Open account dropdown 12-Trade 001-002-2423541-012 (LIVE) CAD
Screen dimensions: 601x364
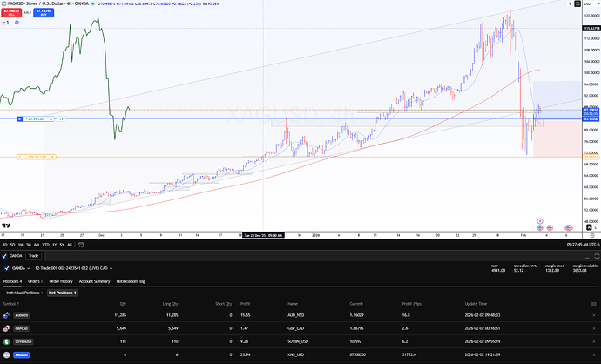(73, 268)
